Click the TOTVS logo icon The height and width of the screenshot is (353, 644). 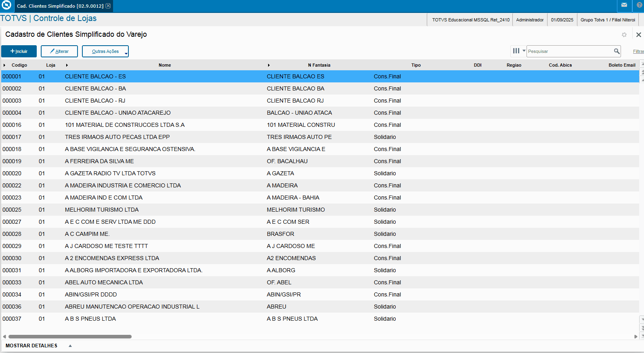[6, 5]
